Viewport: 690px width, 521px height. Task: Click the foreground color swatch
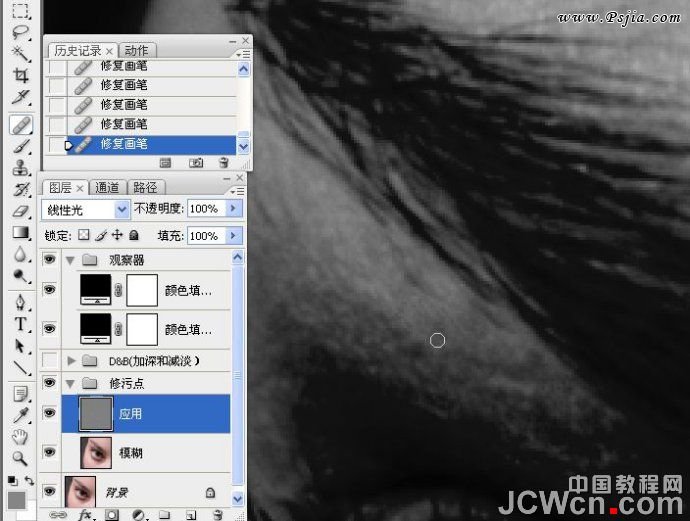(x=16, y=500)
